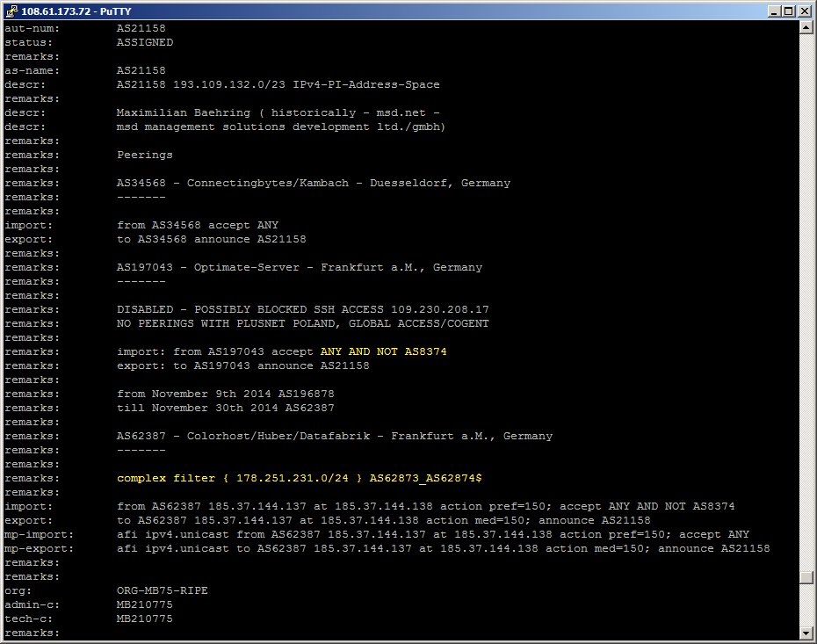This screenshot has height=644, width=817.
Task: Click the Peerings remark text
Action: click(145, 155)
